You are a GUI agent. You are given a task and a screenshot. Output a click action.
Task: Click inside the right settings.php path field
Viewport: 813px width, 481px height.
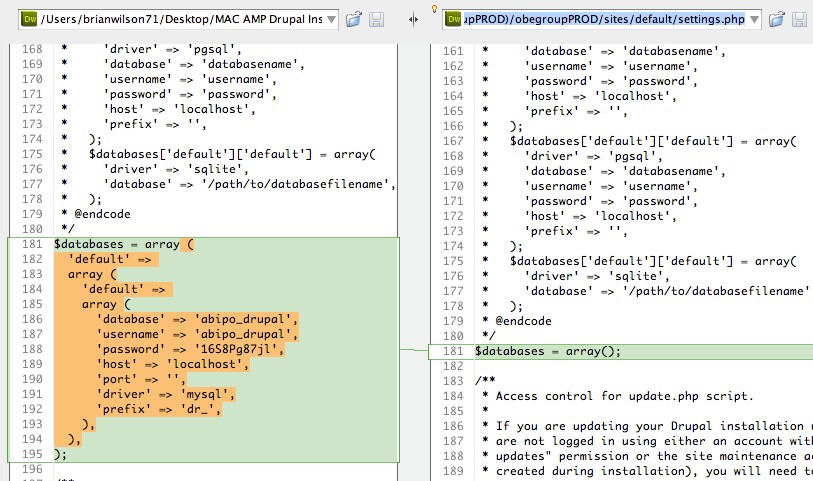(604, 20)
